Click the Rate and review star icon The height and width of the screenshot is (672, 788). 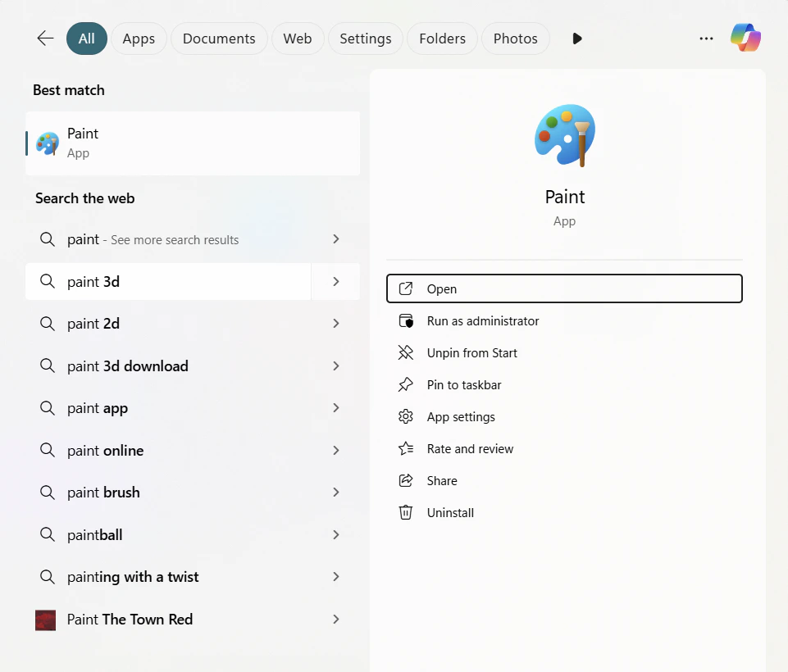[406, 448]
